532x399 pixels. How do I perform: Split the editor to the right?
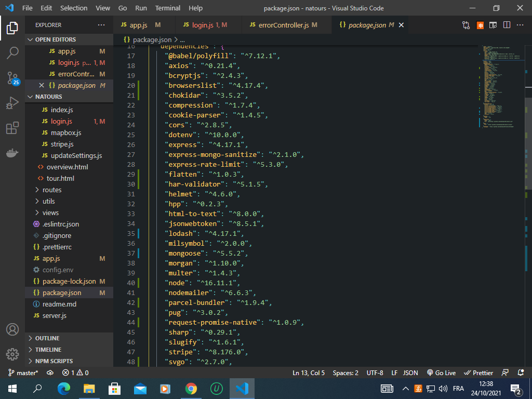(507, 25)
